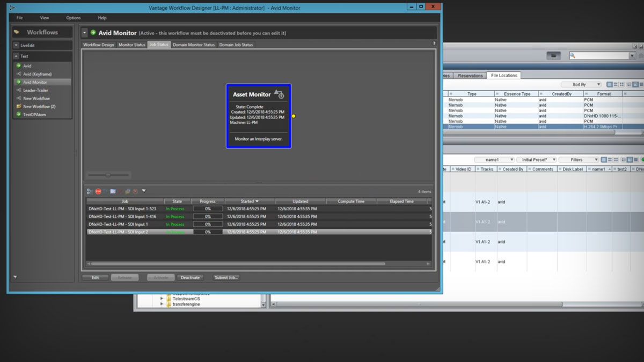Click the first job list toolbar icon

pos(90,191)
